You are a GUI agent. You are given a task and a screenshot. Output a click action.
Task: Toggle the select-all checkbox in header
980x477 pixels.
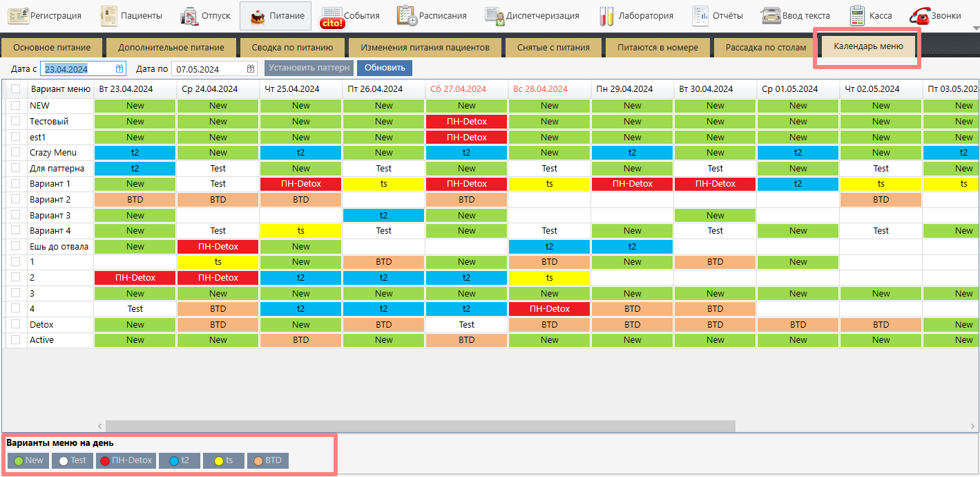[15, 89]
